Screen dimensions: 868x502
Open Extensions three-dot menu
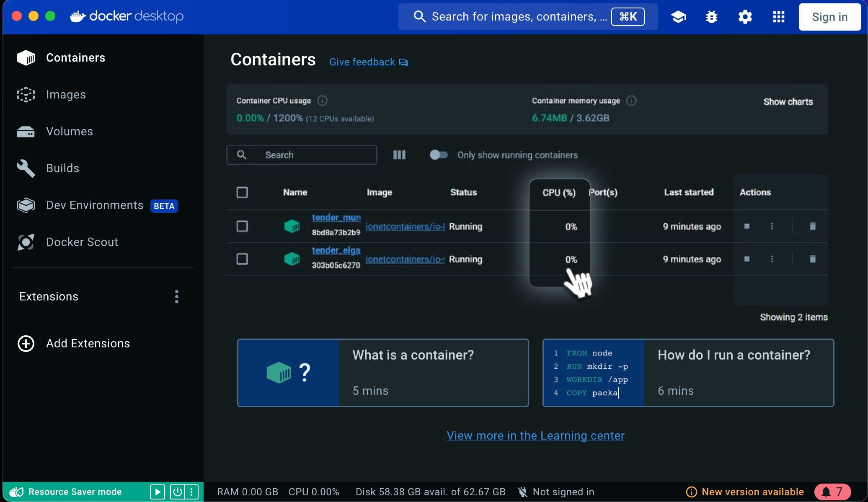(177, 297)
